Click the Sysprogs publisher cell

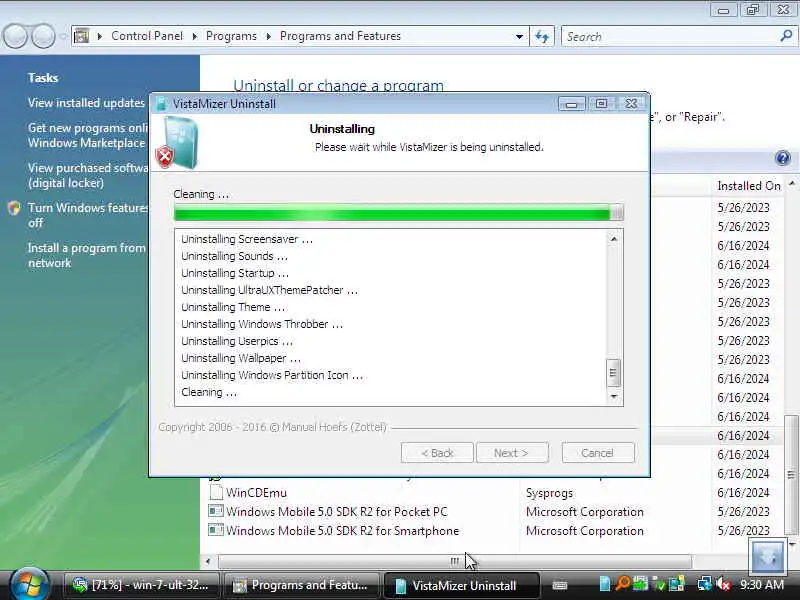[549, 493]
